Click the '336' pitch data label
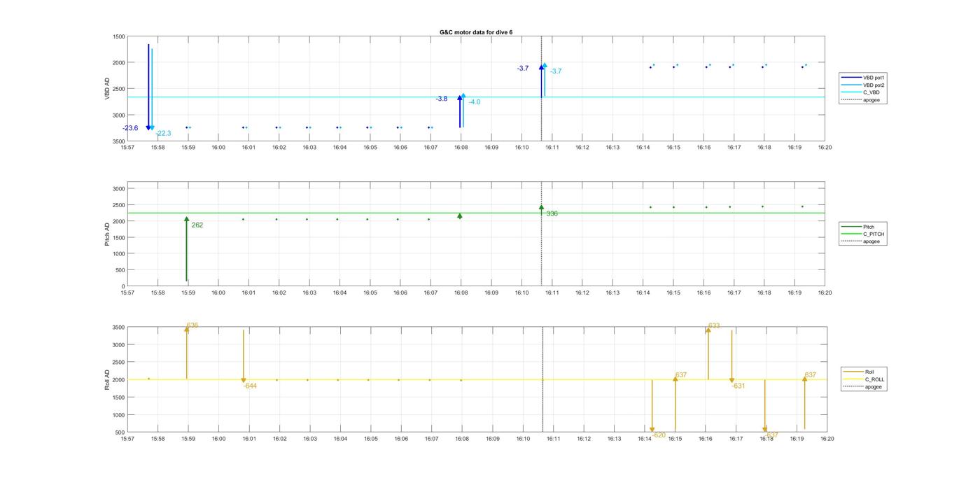This screenshot has height=485, width=980. (x=552, y=213)
